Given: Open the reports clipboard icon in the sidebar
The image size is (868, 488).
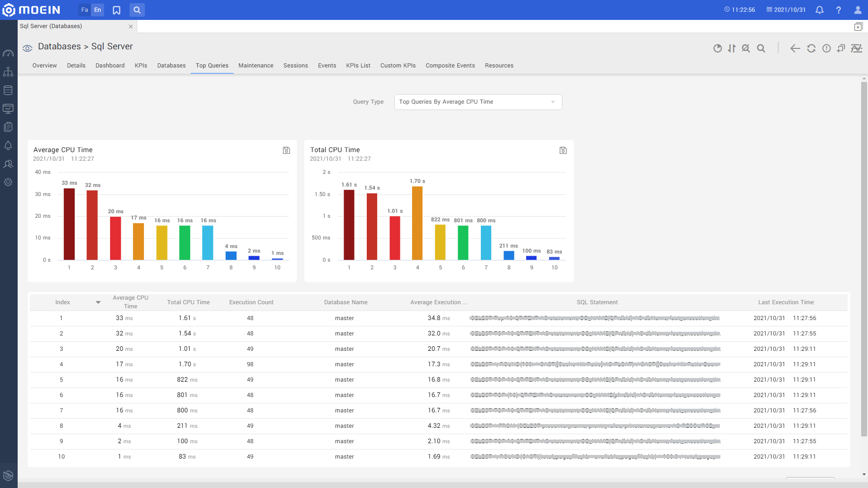Looking at the screenshot, I should [8, 127].
